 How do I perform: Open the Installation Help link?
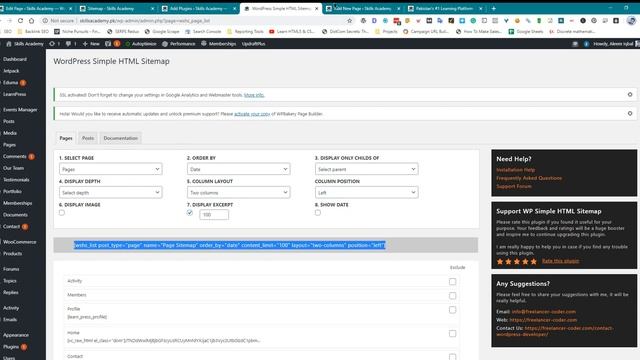[x=516, y=170]
